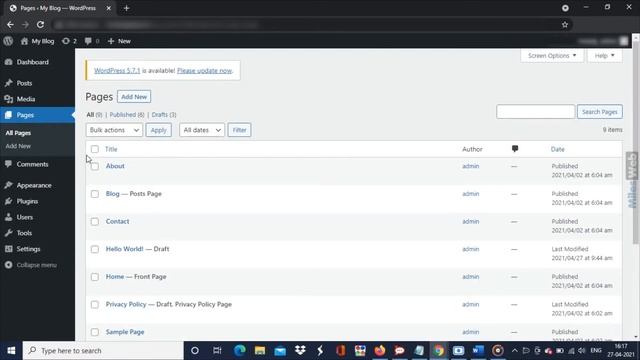Filter list by Published pages
This screenshot has height=360, width=640.
(127, 115)
